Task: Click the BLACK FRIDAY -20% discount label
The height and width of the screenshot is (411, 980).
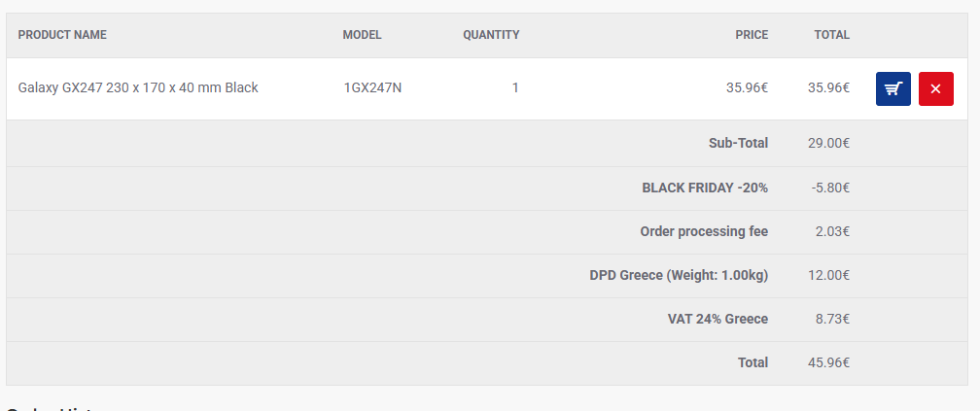Action: click(x=705, y=188)
